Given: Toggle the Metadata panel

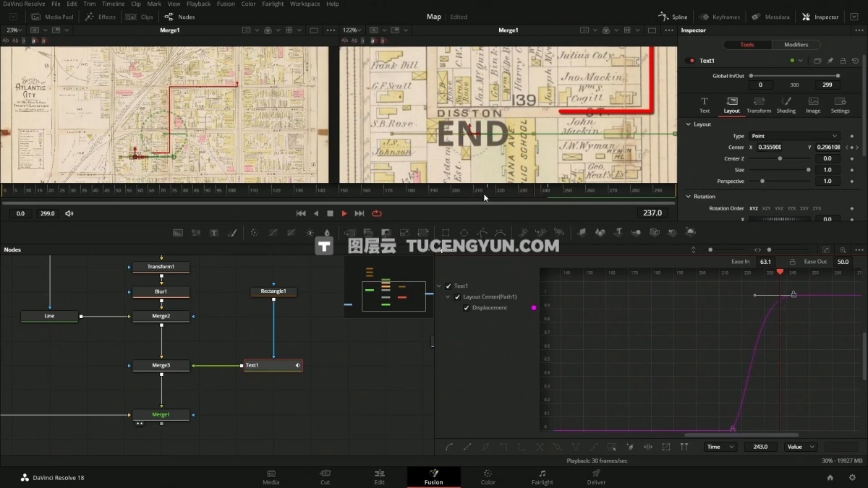Looking at the screenshot, I should 771,17.
